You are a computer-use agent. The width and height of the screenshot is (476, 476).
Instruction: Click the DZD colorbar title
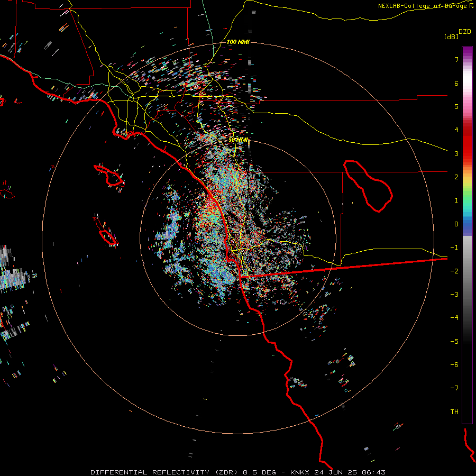pos(465,32)
